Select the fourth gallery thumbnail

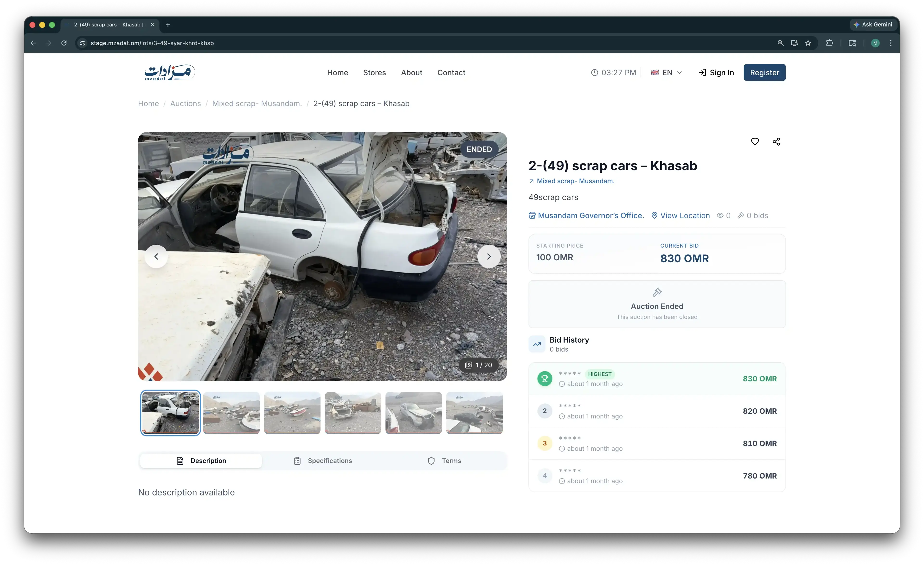click(x=353, y=413)
